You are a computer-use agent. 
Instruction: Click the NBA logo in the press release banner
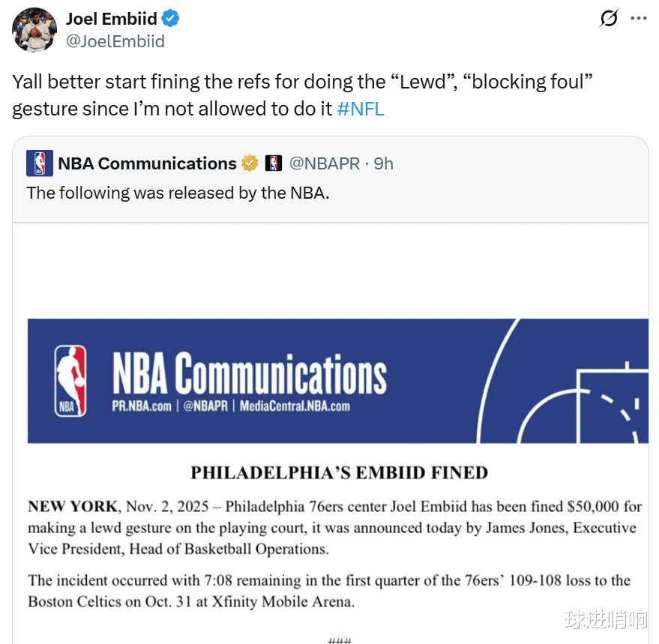click(71, 380)
